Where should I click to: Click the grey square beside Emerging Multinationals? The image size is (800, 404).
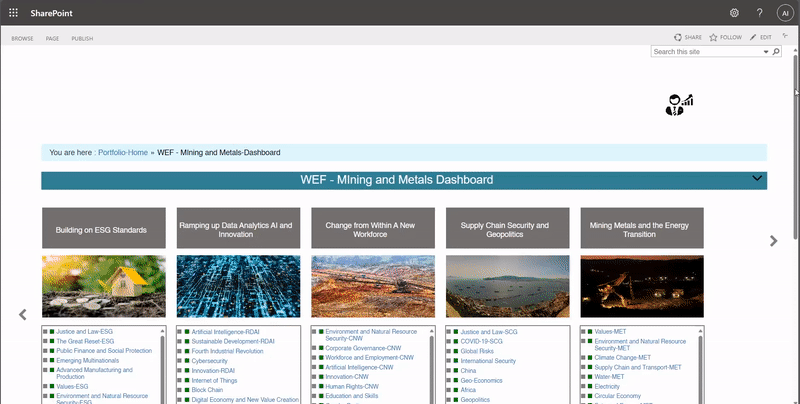pos(45,361)
